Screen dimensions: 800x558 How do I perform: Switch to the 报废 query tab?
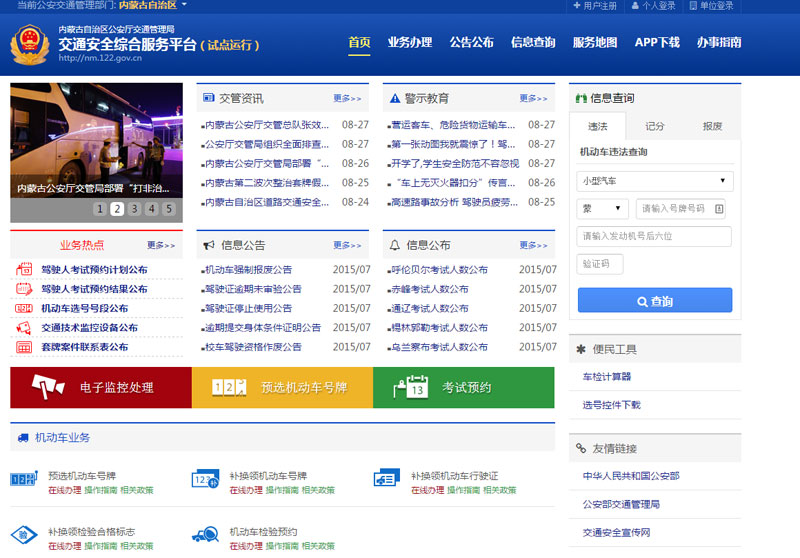[712, 126]
